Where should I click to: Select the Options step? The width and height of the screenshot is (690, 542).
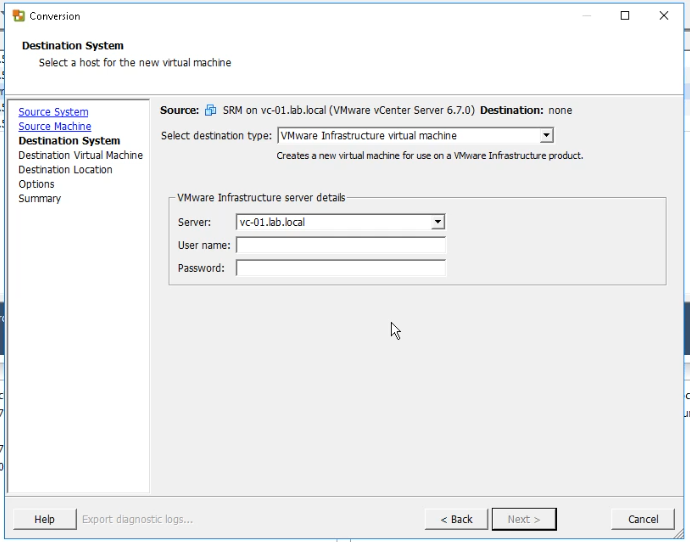pyautogui.click(x=37, y=184)
